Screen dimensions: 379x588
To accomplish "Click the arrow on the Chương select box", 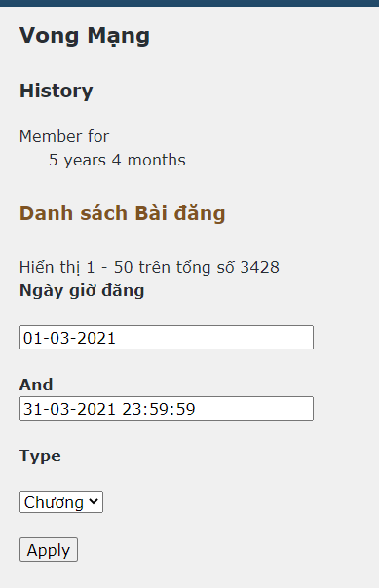I will (94, 501).
